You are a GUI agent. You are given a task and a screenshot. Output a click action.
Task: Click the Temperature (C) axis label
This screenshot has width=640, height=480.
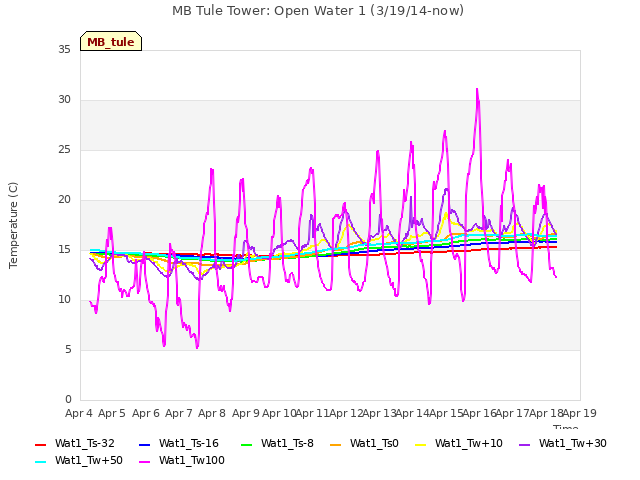tap(13, 225)
